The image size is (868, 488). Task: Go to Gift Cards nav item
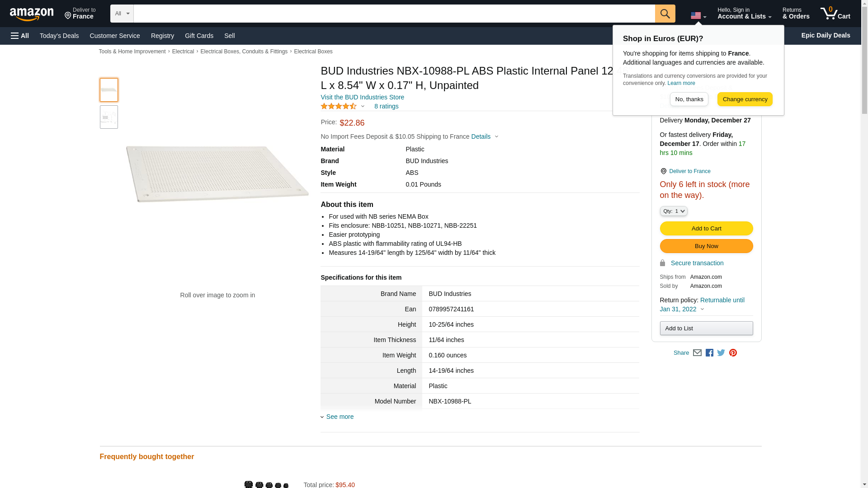click(199, 36)
